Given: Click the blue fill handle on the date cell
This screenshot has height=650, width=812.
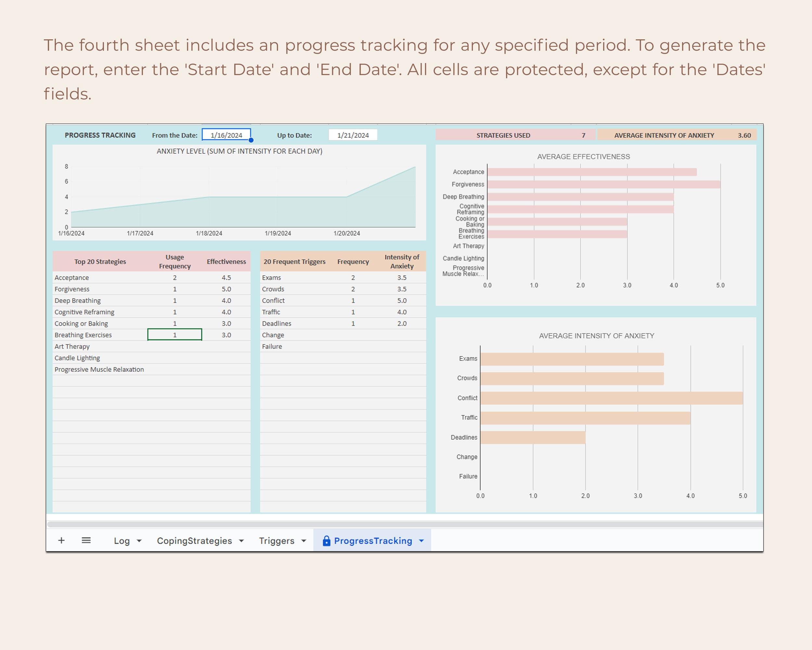Looking at the screenshot, I should tap(250, 140).
